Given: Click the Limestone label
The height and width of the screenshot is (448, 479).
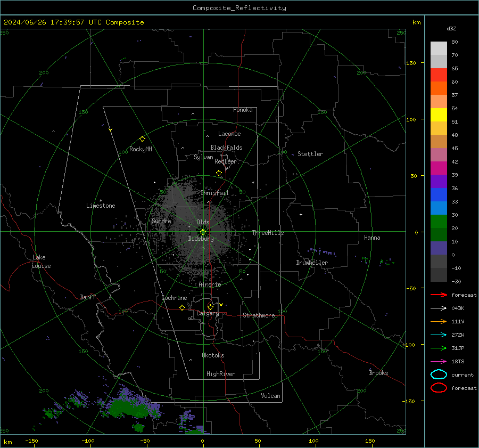Looking at the screenshot, I should pos(101,206).
